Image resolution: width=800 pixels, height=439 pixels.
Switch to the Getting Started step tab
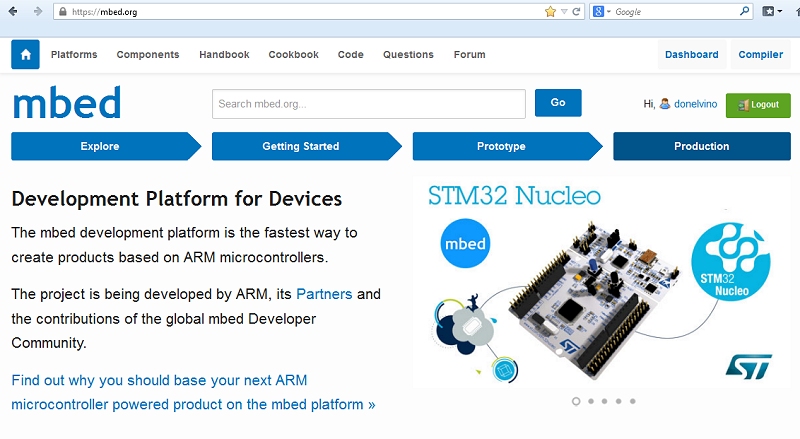coord(301,146)
